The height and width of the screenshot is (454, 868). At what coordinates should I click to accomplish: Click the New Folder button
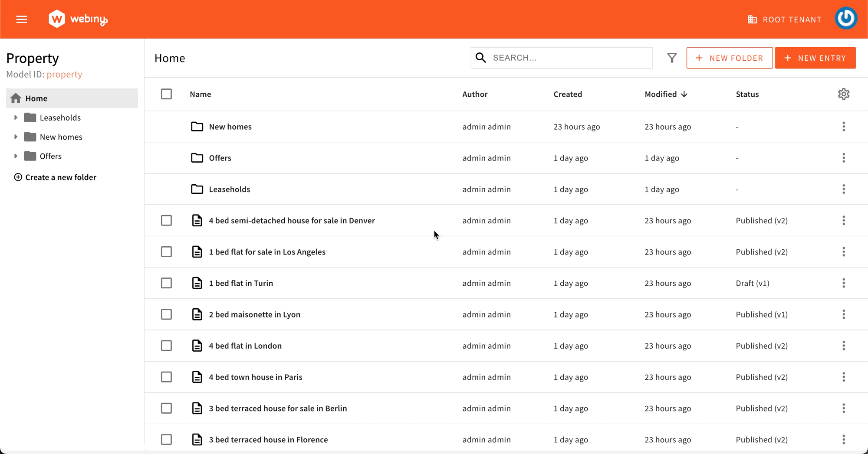pyautogui.click(x=729, y=58)
